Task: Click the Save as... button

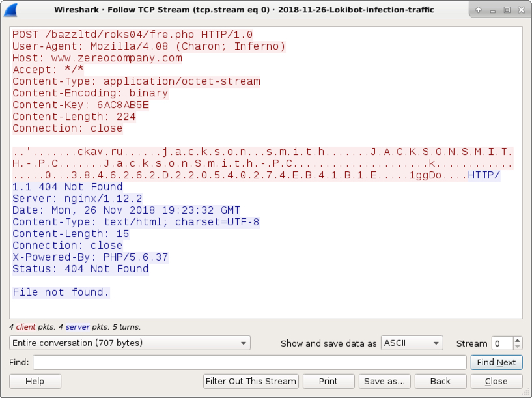Action: (384, 381)
